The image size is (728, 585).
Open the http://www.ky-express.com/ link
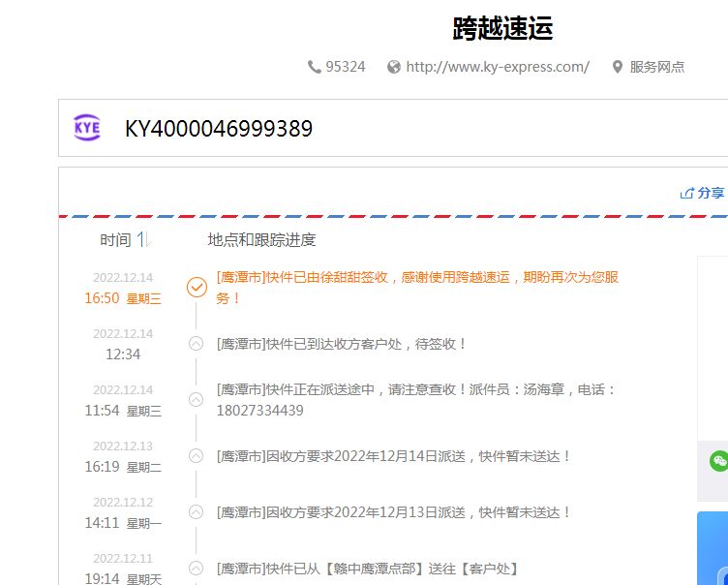click(x=498, y=67)
